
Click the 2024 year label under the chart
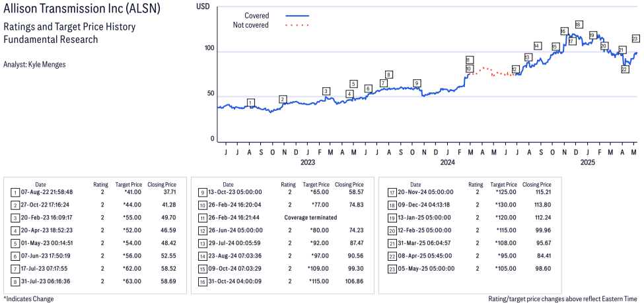click(x=448, y=162)
